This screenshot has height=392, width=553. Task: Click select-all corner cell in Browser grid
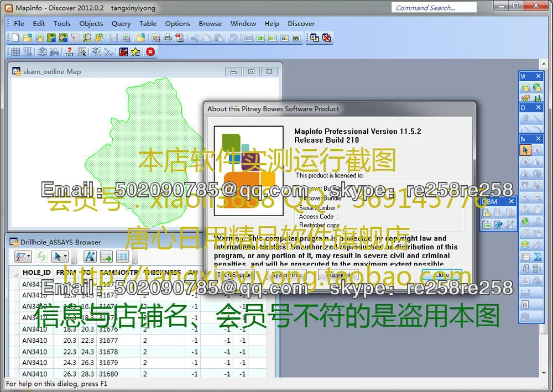14,273
